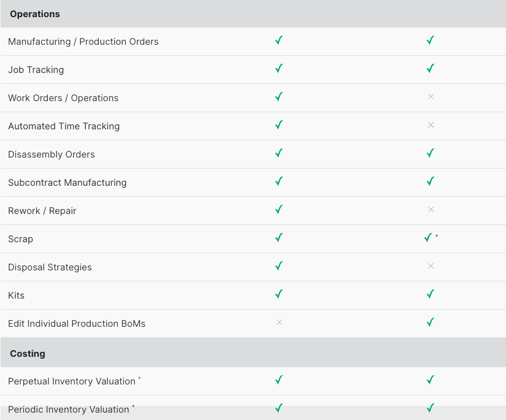
Task: Click the gray X in Disposal Strategies row
Action: tap(431, 266)
